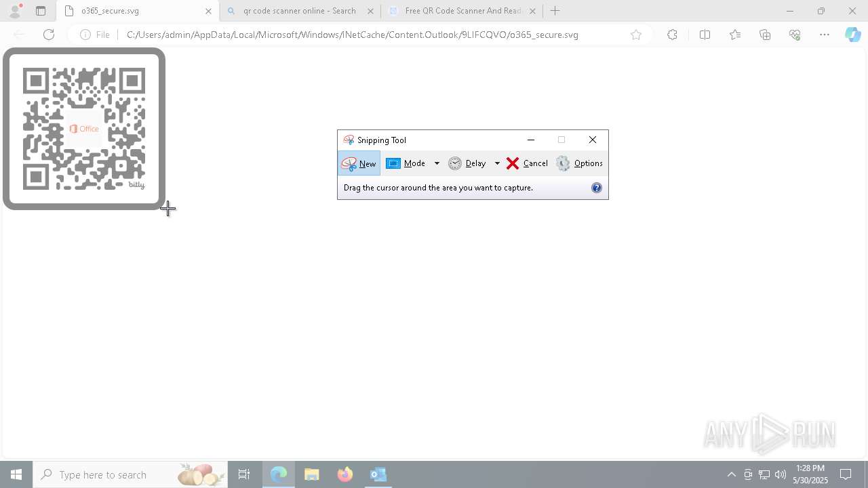Screen dimensions: 868x488
Task: Open the Windows Start menu
Action: coord(16,474)
